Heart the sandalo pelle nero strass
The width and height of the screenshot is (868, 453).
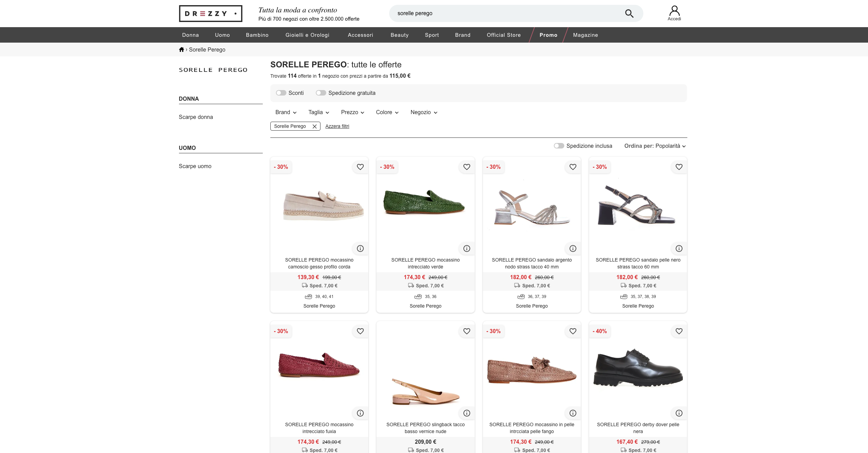point(679,167)
